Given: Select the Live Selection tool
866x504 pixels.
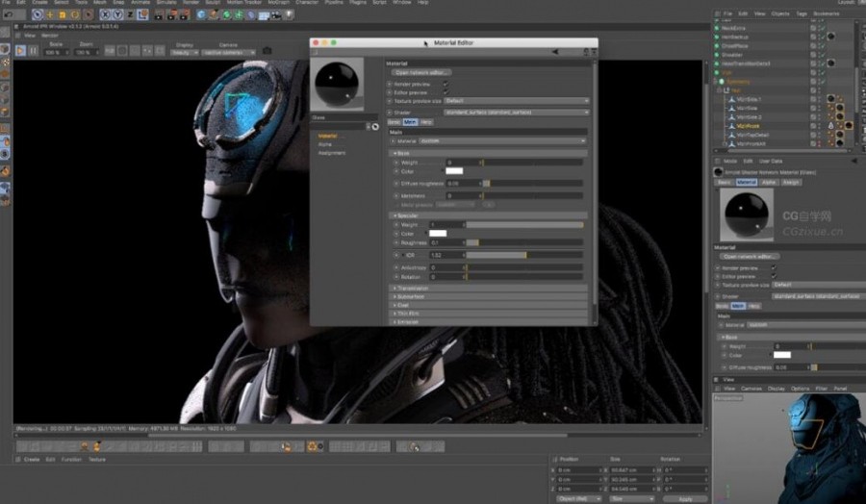Looking at the screenshot, I should coord(38,14).
